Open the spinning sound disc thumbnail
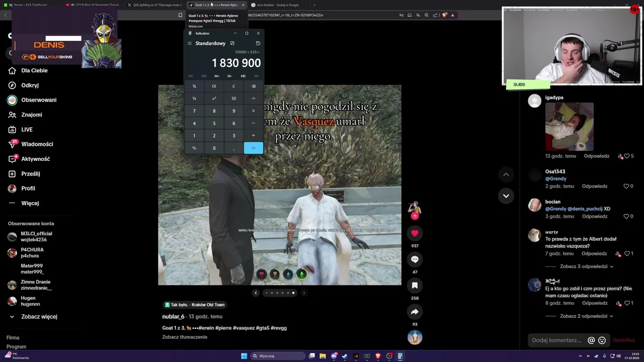The height and width of the screenshot is (362, 644). 415,337
